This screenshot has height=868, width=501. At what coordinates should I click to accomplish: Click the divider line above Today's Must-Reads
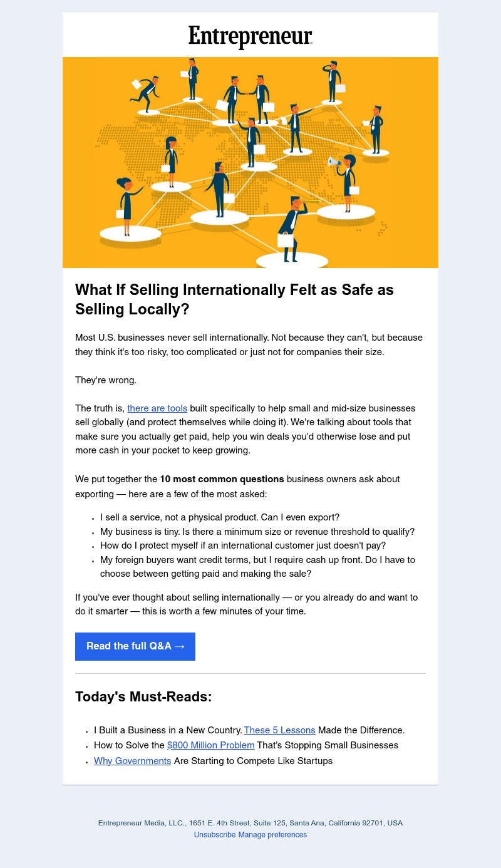coord(250,674)
